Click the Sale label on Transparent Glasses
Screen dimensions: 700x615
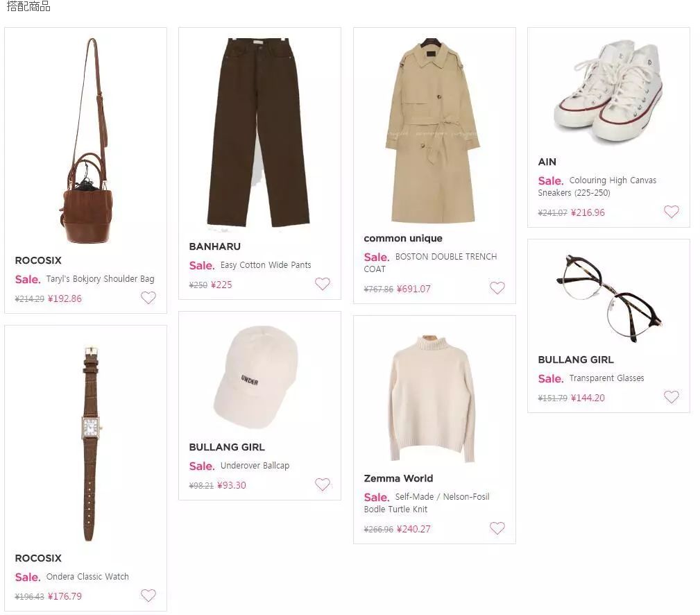click(x=550, y=378)
